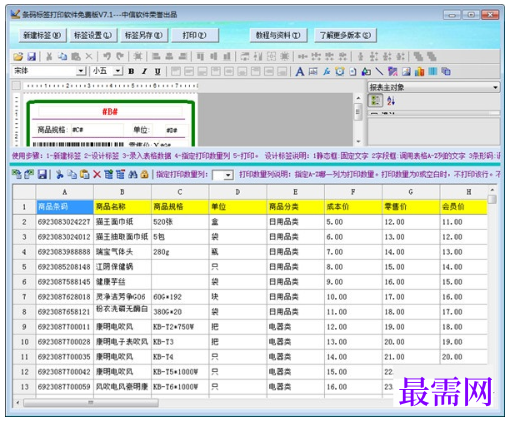Click cell containing 6923087700035

[x=65, y=357]
